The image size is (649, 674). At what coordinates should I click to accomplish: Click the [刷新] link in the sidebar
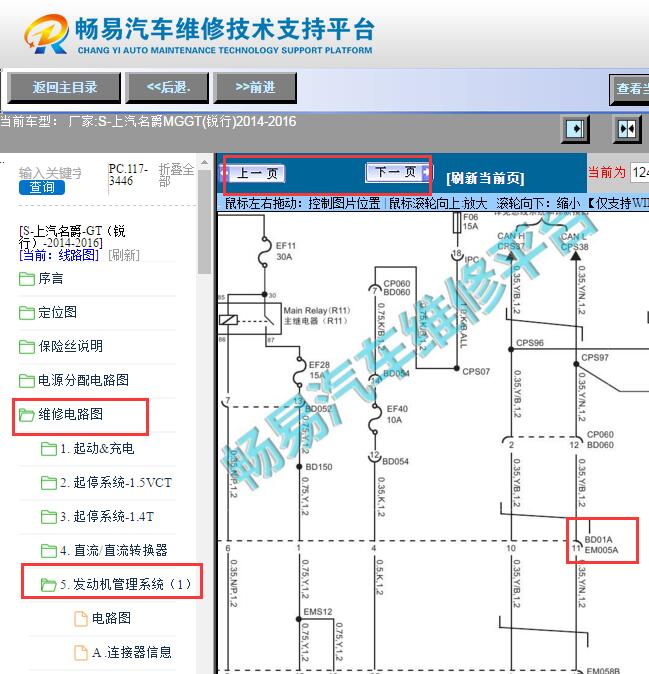pyautogui.click(x=124, y=255)
